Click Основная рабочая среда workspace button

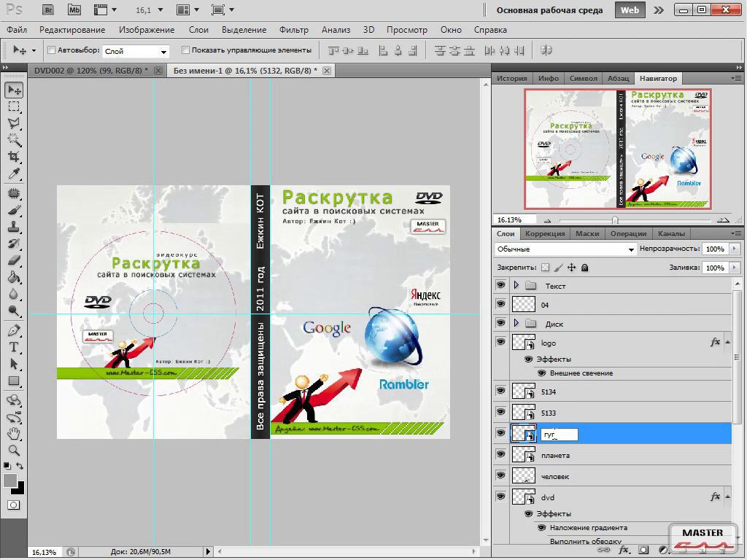pos(549,10)
